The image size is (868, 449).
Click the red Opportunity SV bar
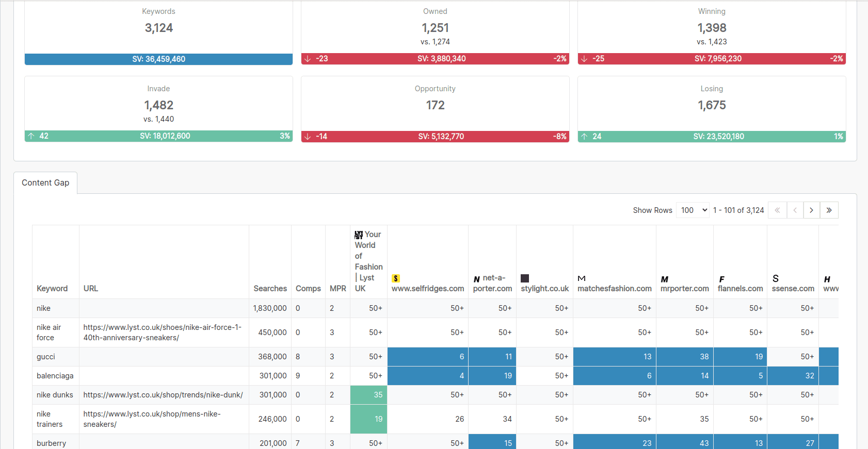[435, 137]
